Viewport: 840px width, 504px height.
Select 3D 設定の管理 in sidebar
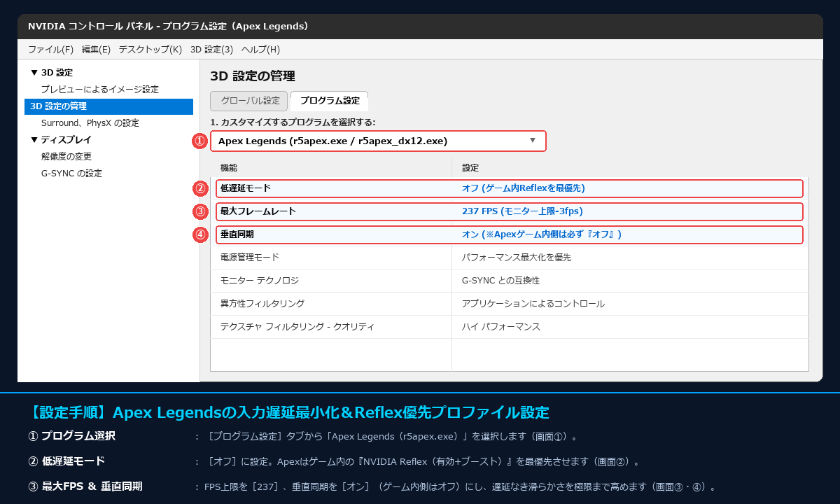click(108, 106)
